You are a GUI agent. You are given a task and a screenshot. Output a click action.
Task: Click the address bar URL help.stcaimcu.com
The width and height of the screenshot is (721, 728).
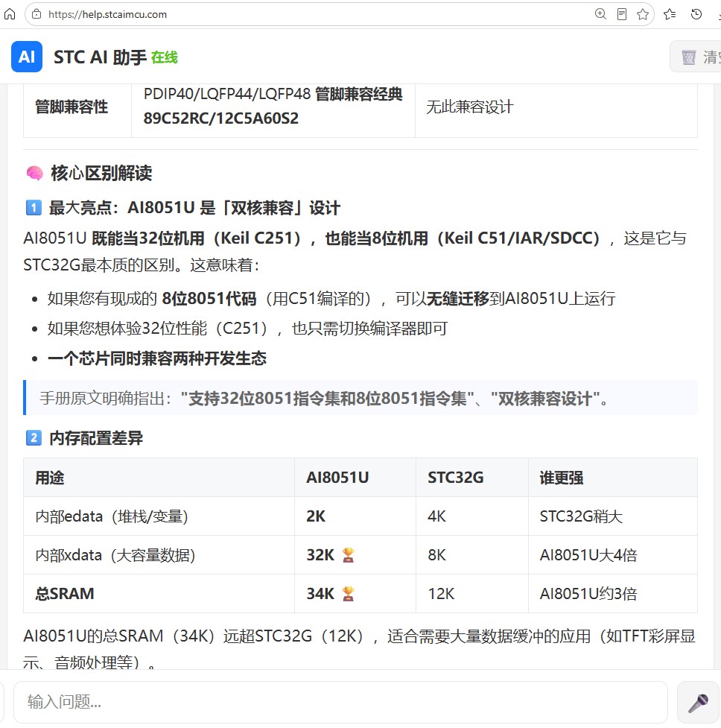tap(108, 14)
